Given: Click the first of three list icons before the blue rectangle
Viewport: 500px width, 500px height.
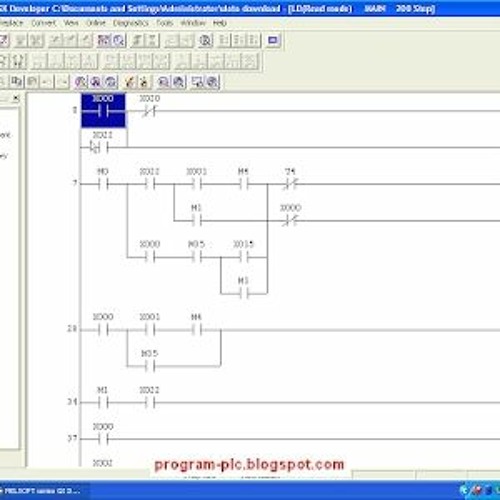Looking at the screenshot, I should [224, 40].
